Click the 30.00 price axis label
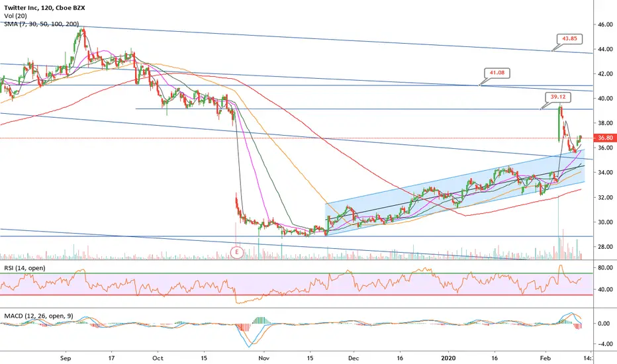The image size is (617, 364). [x=605, y=222]
